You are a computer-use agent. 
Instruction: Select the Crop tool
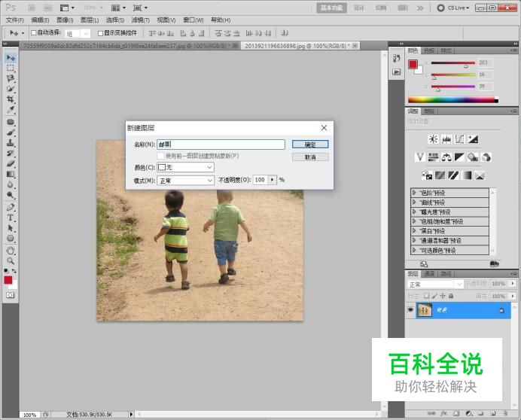click(x=11, y=99)
